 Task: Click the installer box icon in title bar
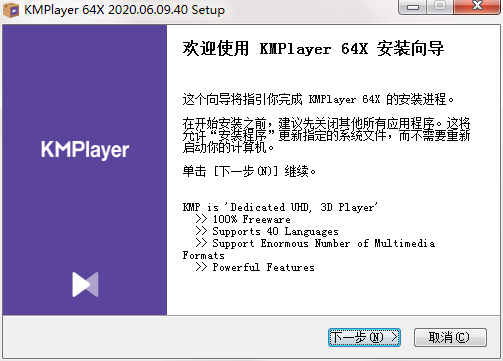click(x=11, y=9)
